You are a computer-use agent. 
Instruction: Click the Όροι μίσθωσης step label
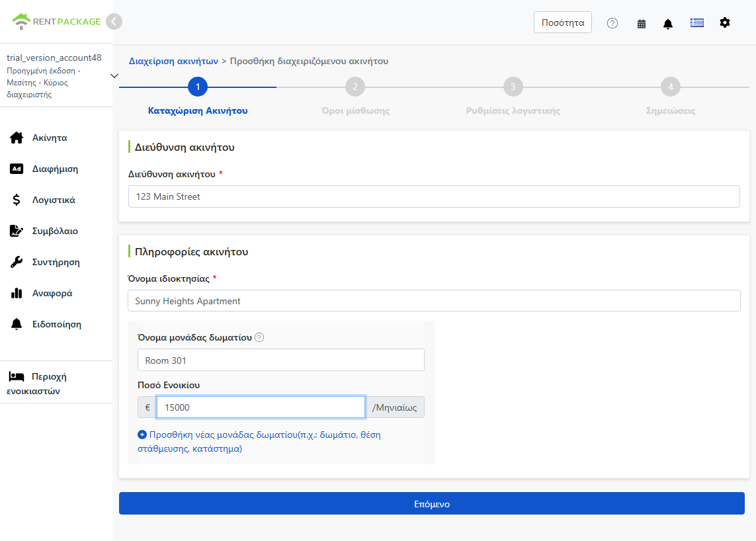[355, 111]
